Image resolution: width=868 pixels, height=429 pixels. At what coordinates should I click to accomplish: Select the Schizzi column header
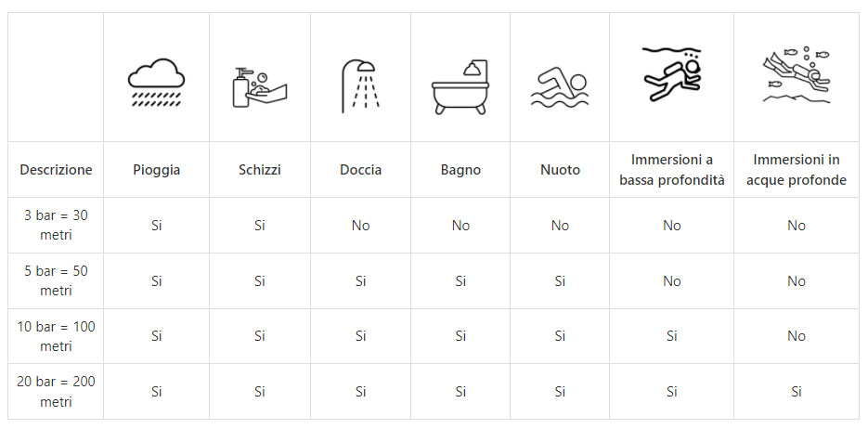point(259,170)
